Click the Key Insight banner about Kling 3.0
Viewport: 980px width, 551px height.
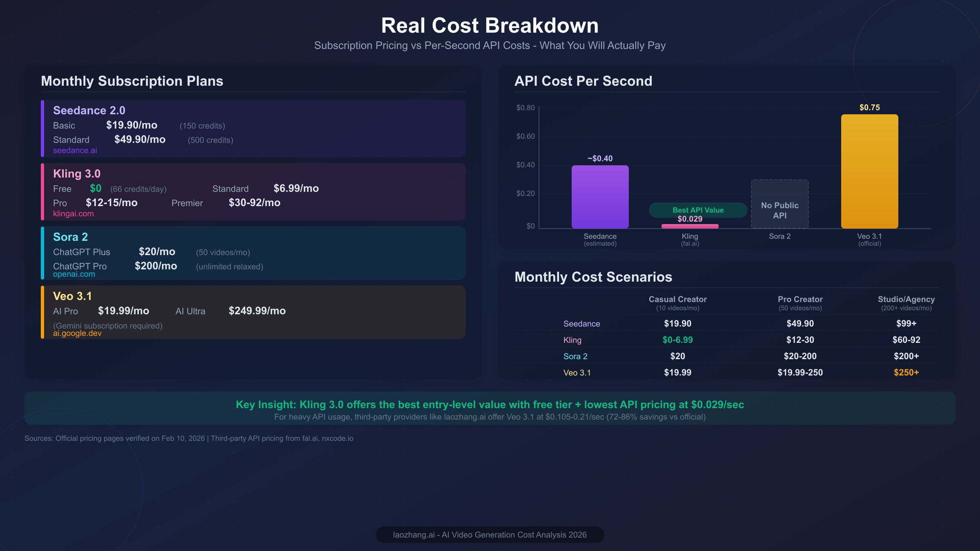[x=490, y=404]
